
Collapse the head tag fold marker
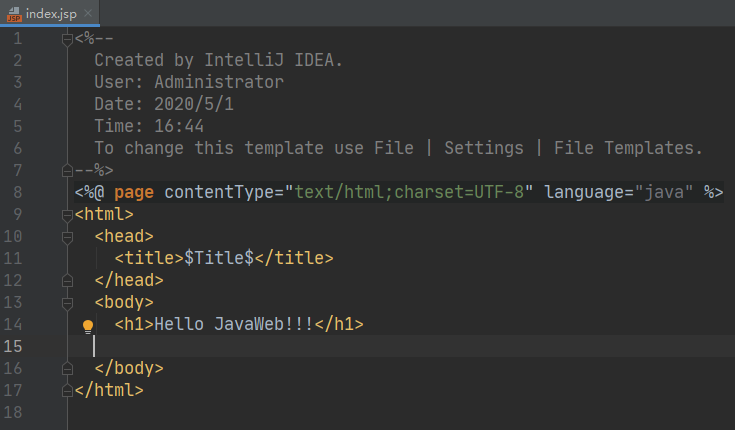pyautogui.click(x=68, y=236)
